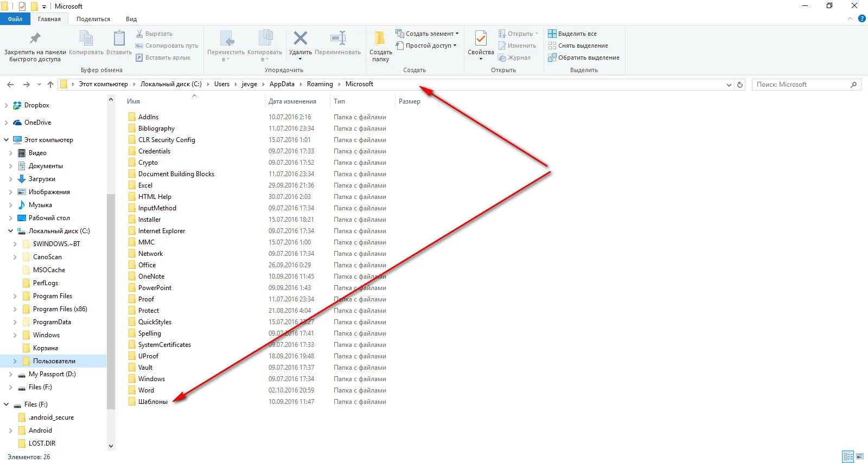Image resolution: width=868 pixels, height=463 pixels.
Task: Click Выделить все
Action: (x=572, y=34)
